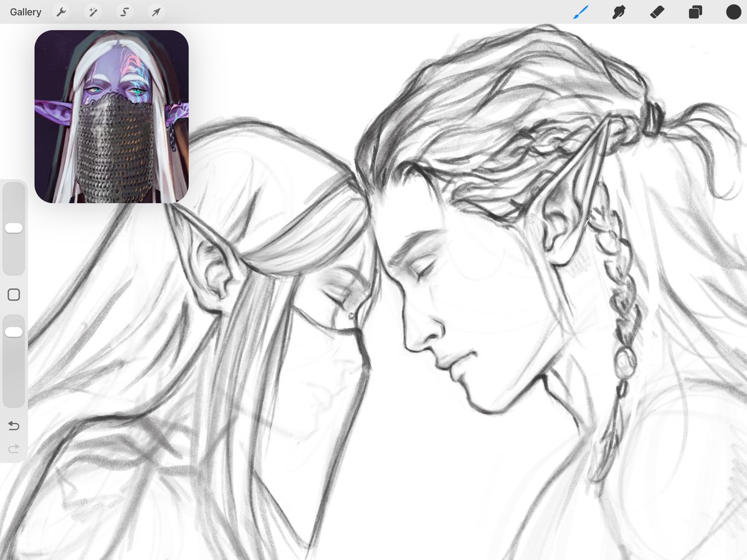747x560 pixels.
Task: Tap the square Modify button in sidebar
Action: (x=14, y=295)
